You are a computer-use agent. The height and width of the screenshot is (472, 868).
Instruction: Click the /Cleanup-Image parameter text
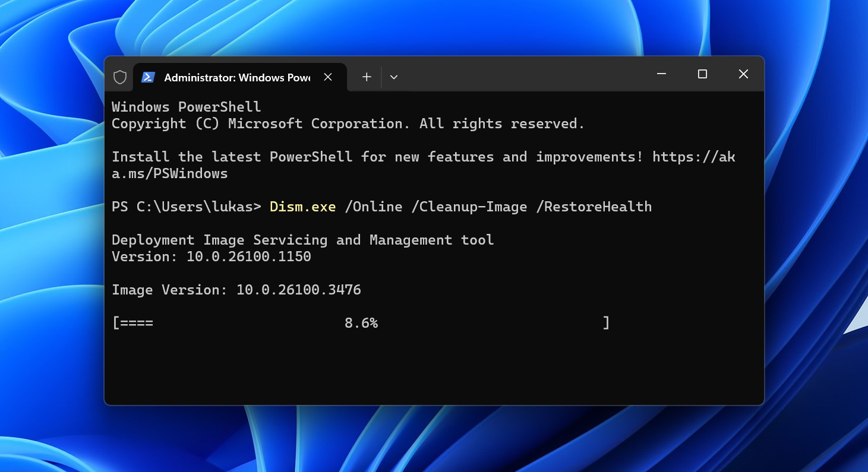(469, 207)
